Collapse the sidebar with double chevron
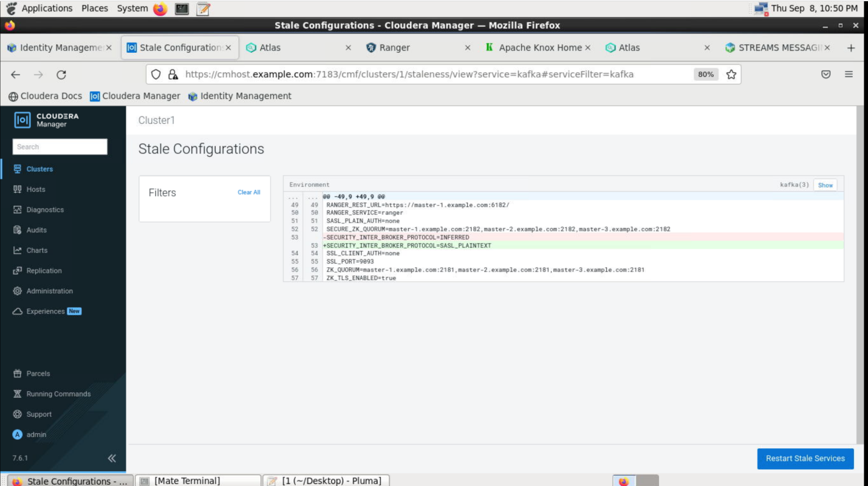This screenshot has width=868, height=486. [x=112, y=458]
